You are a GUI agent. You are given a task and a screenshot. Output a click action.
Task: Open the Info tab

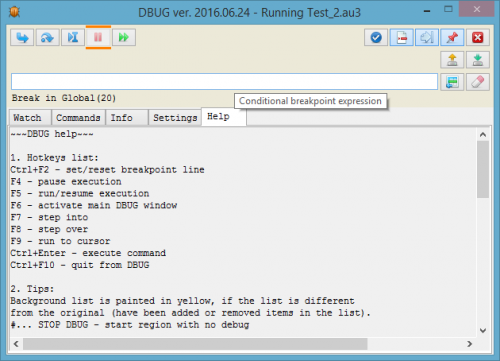coord(127,118)
